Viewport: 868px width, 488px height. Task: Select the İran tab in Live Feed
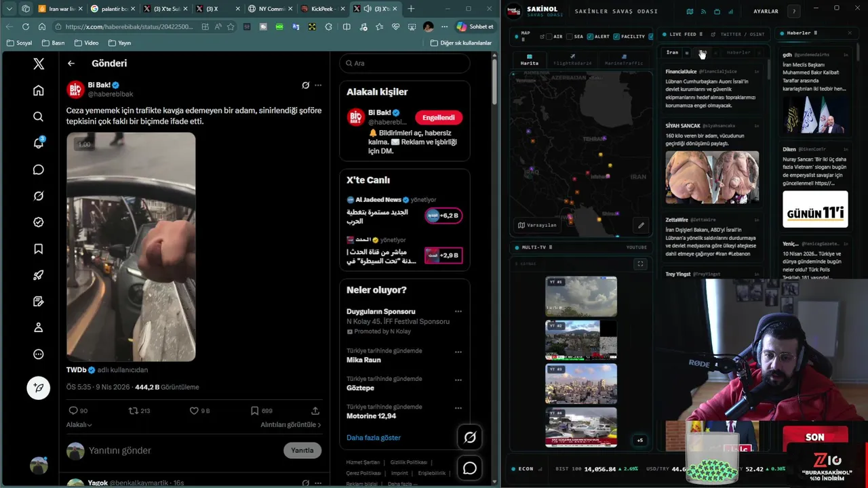672,52
